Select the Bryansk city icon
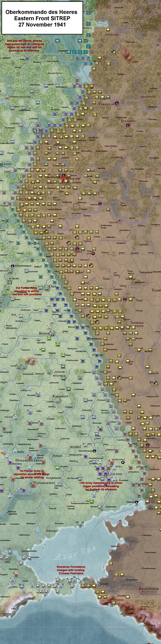The image size is (161, 644). point(10,271)
